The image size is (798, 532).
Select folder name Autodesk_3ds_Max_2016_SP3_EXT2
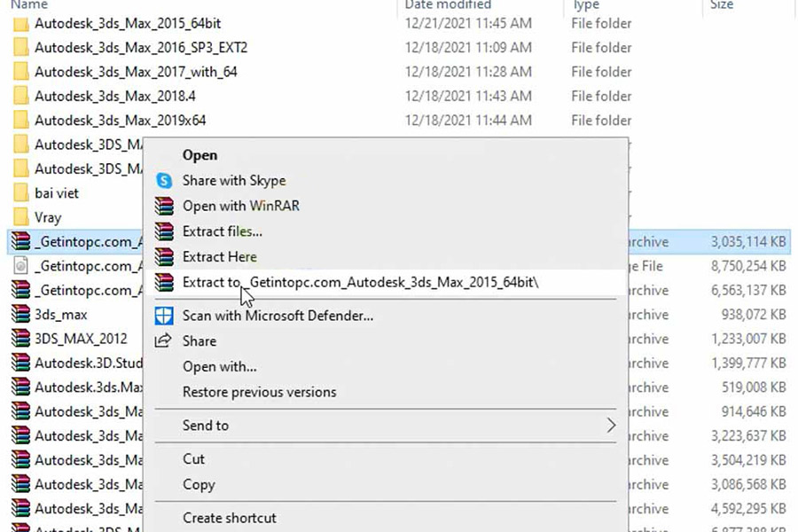pos(141,48)
